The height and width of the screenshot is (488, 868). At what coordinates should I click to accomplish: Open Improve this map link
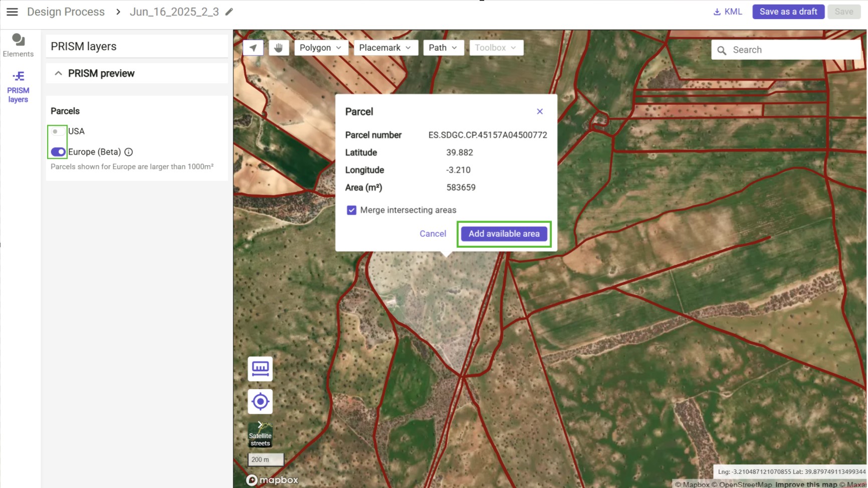click(806, 484)
